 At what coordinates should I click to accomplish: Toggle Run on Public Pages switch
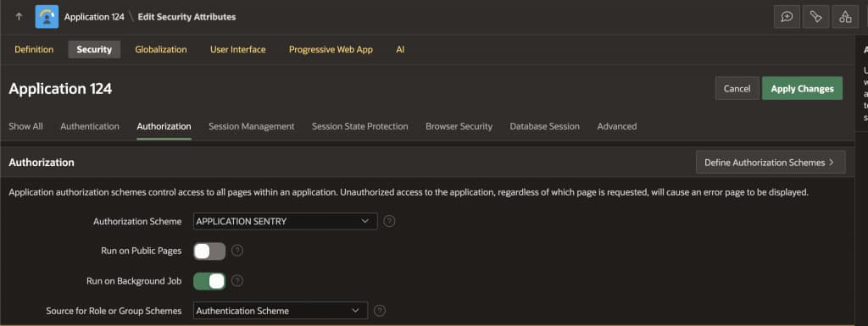coord(209,251)
